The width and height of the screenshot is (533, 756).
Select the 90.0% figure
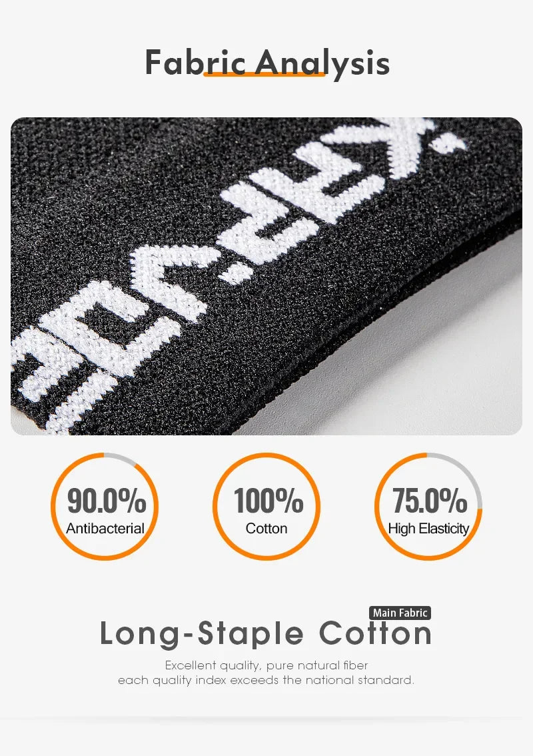click(x=107, y=501)
